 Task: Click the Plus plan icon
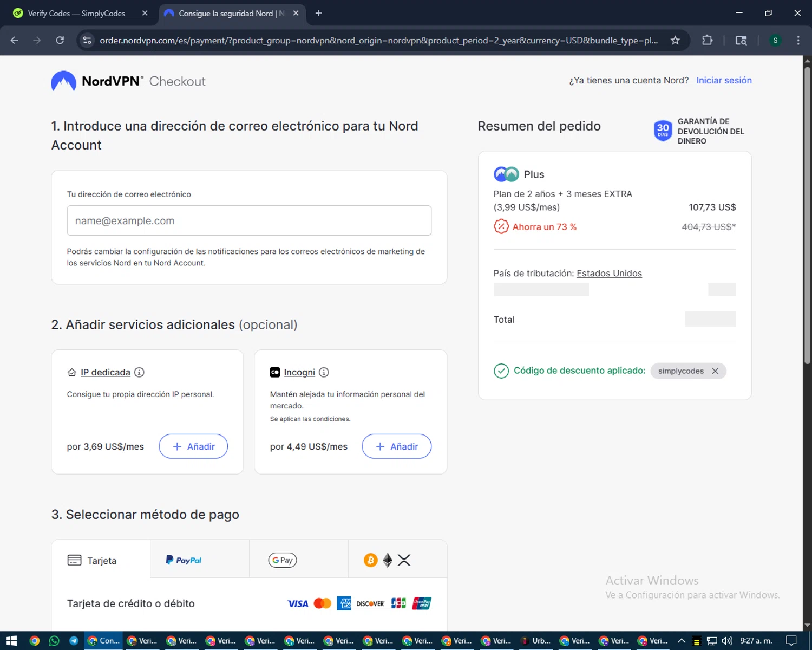(x=506, y=174)
